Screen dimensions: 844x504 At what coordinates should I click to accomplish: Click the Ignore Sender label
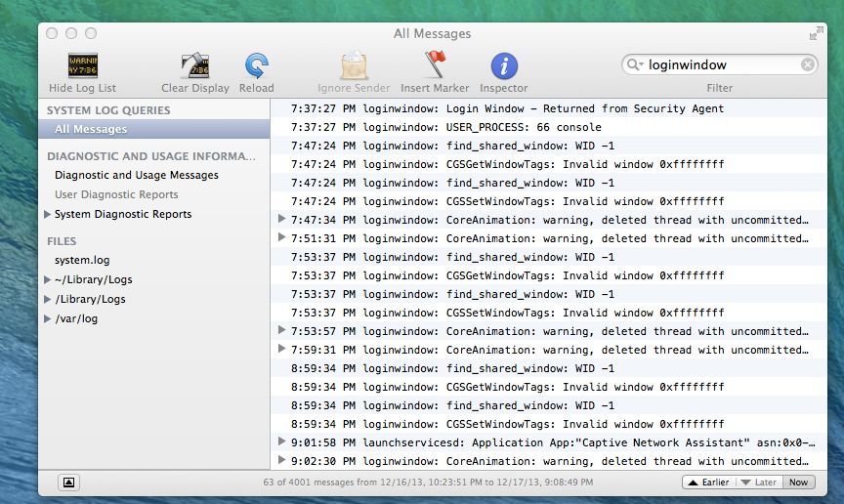354,88
